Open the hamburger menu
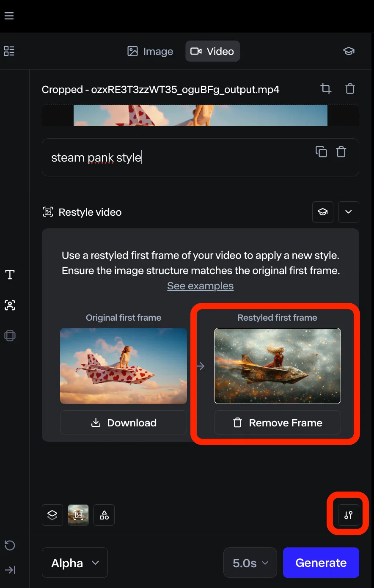Image resolution: width=374 pixels, height=588 pixels. [x=9, y=16]
